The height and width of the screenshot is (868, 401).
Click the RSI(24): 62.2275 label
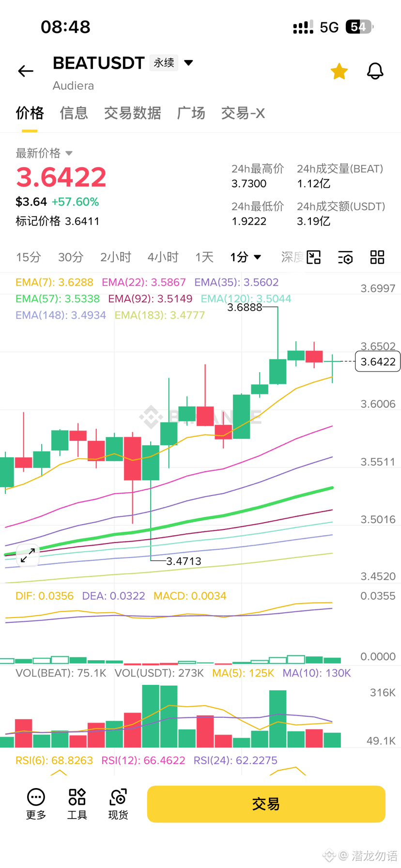235,760
